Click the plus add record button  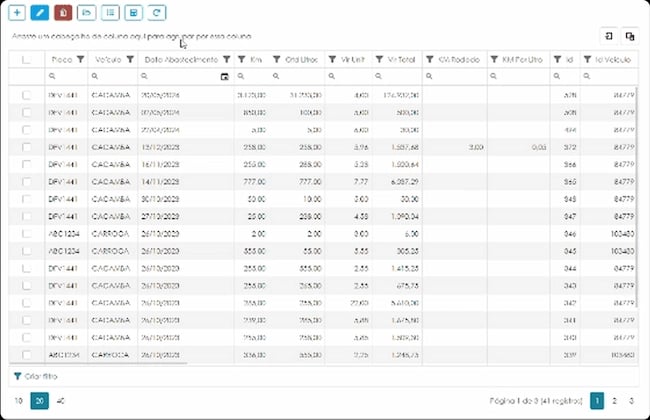[x=17, y=12]
